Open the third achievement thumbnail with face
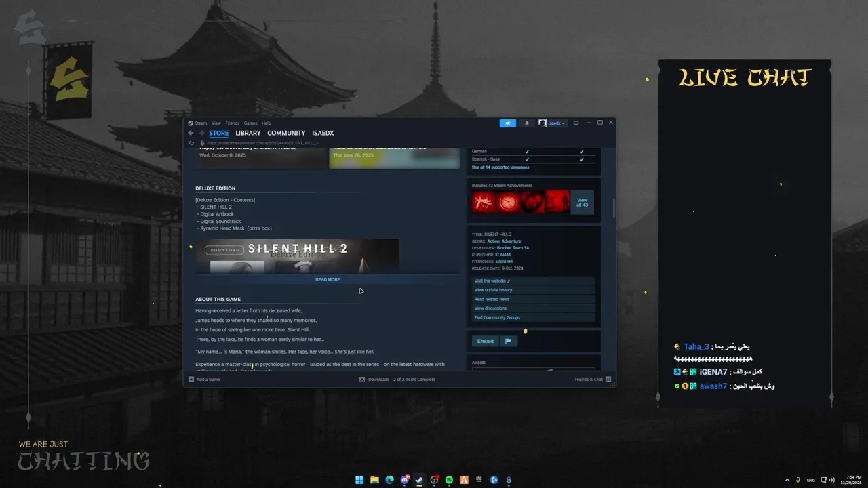 point(533,202)
